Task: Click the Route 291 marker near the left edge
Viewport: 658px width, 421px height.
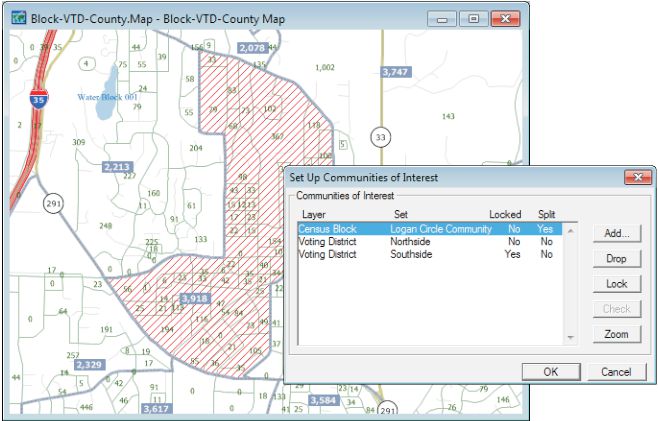Action: point(52,203)
